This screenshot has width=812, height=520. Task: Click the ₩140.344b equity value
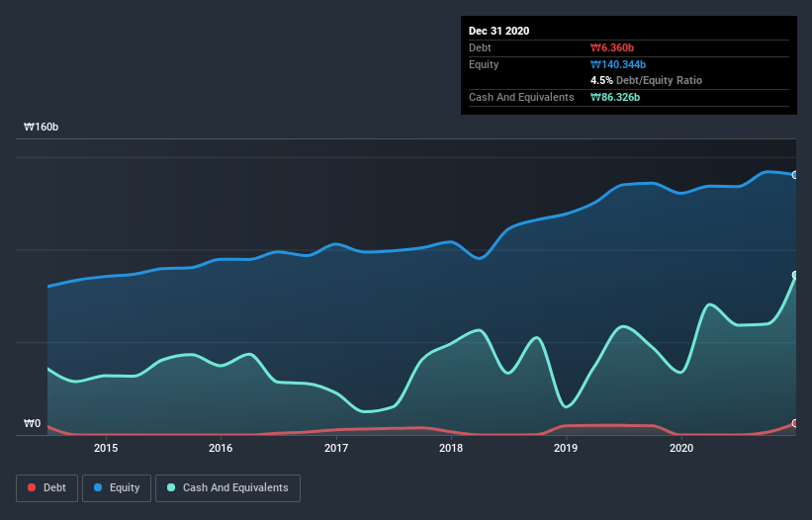click(x=618, y=64)
